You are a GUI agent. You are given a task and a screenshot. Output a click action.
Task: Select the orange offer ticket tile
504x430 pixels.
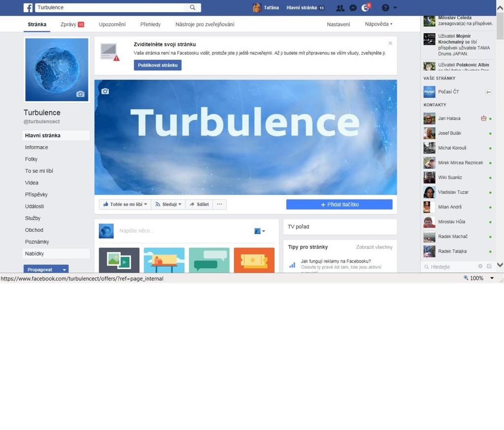pos(254,260)
